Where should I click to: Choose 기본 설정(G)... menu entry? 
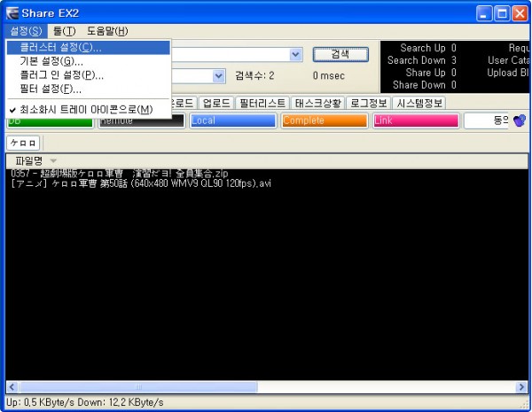88,61
